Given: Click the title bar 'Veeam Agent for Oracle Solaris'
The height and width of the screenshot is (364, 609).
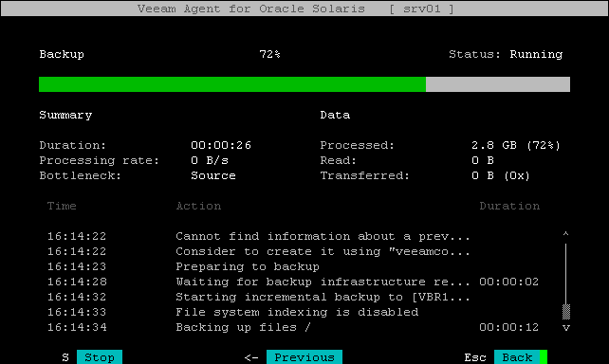Looking at the screenshot, I should click(251, 9).
